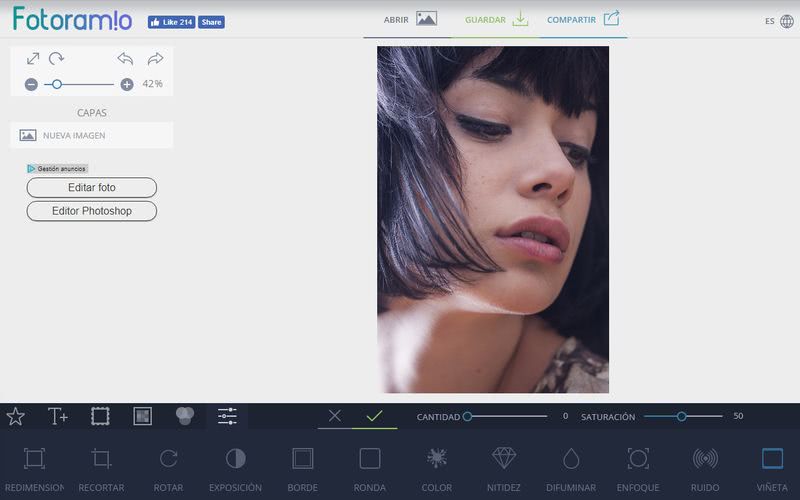Redo the last action

pos(155,59)
